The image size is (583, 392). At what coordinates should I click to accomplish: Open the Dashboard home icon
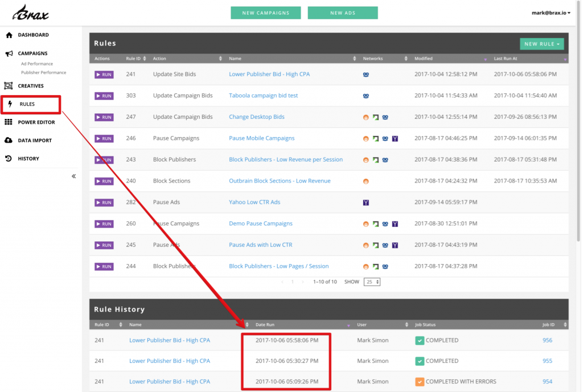click(9, 35)
